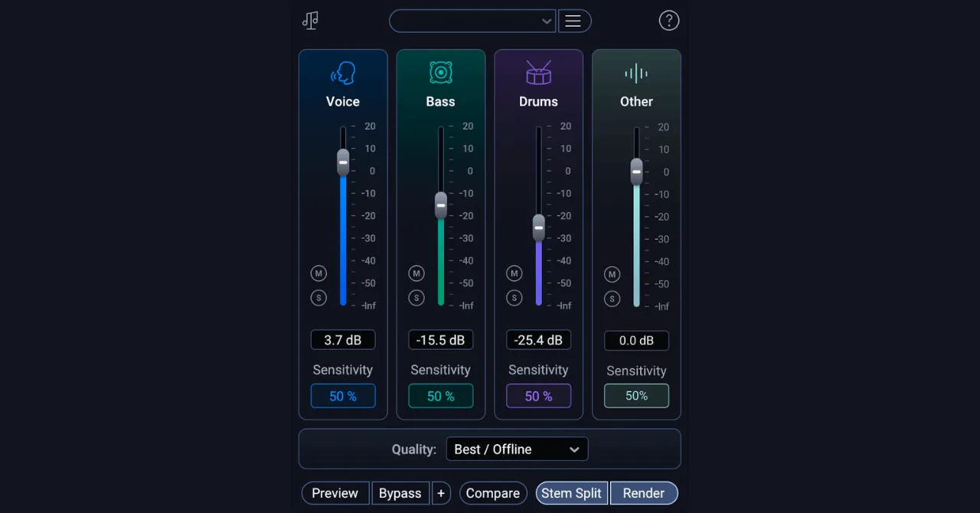The height and width of the screenshot is (513, 980).
Task: Mute the Drums stem
Action: (x=514, y=273)
